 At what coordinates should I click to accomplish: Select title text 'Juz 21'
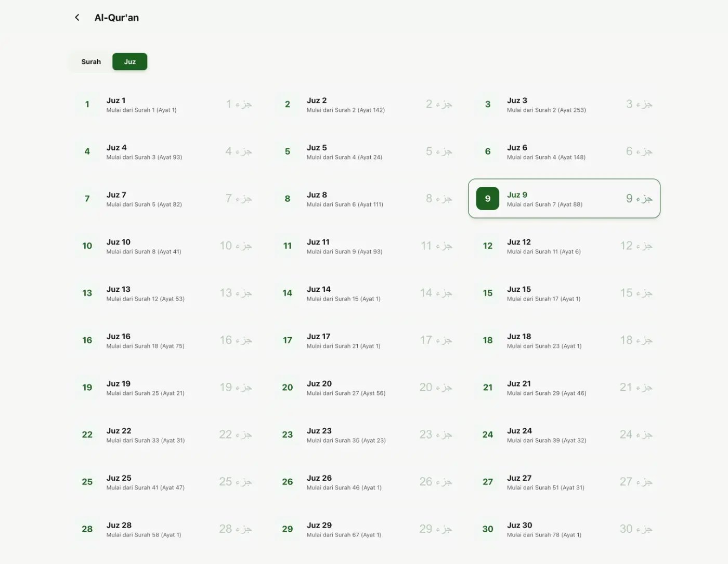pyautogui.click(x=519, y=384)
